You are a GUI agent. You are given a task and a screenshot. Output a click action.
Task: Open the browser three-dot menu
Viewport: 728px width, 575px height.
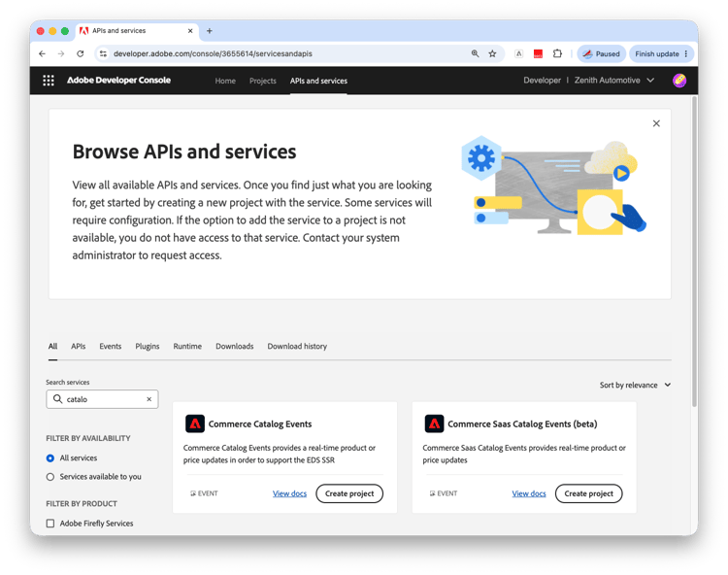pyautogui.click(x=685, y=53)
